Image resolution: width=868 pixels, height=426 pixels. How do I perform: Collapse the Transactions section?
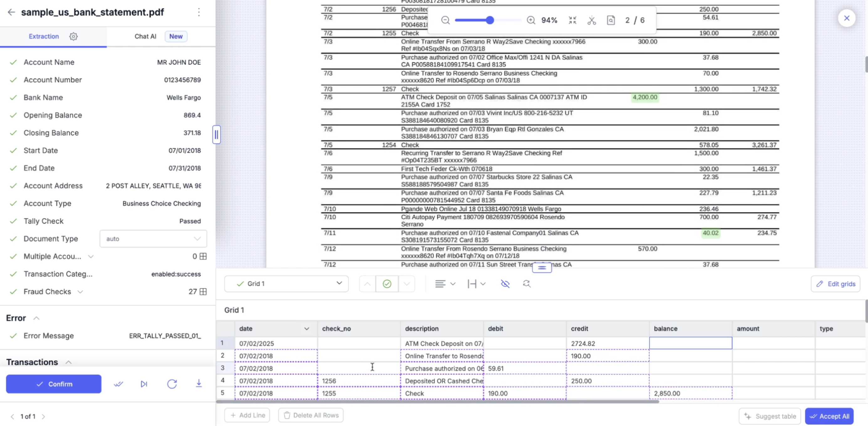pyautogui.click(x=68, y=362)
